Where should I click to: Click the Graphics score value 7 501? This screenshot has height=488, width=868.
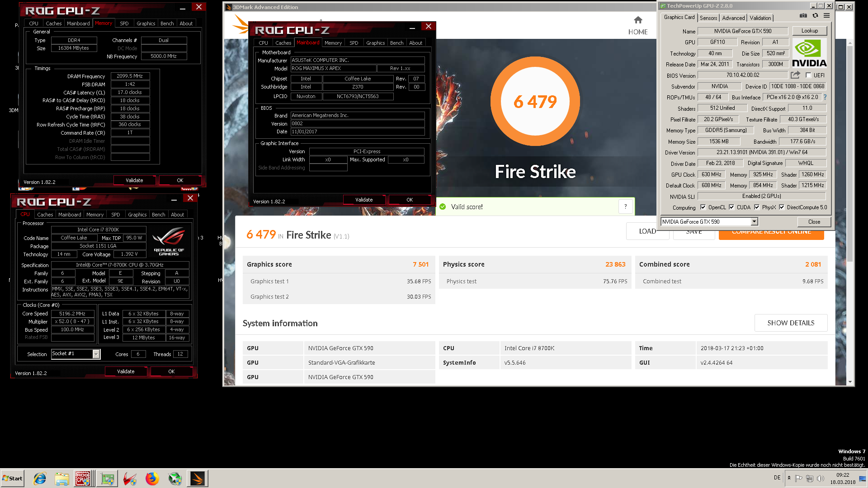(420, 264)
